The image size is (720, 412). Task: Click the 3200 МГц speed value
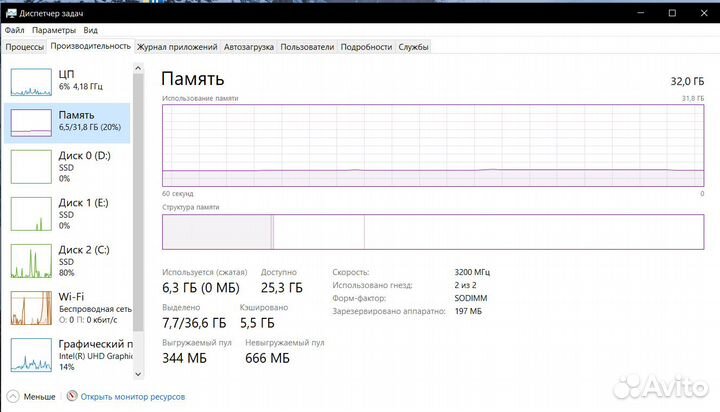click(472, 272)
